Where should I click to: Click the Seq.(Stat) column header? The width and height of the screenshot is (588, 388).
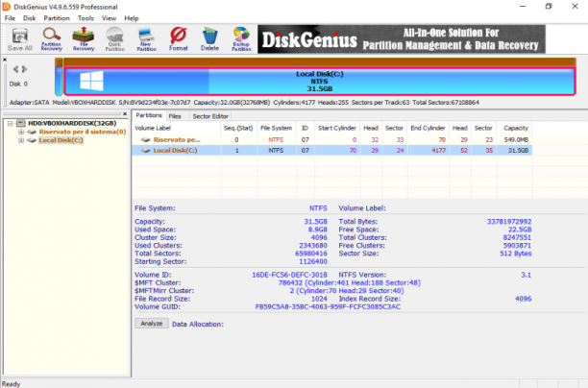pos(238,128)
